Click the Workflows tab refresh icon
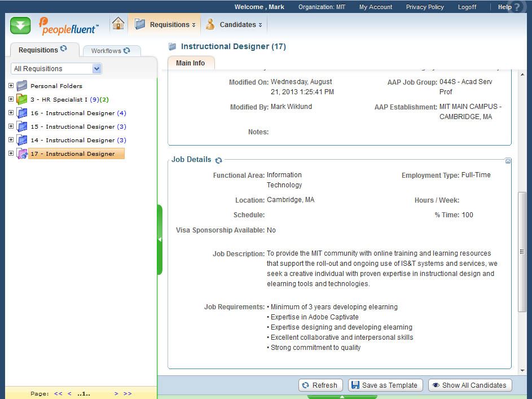532x399 pixels. [126, 50]
